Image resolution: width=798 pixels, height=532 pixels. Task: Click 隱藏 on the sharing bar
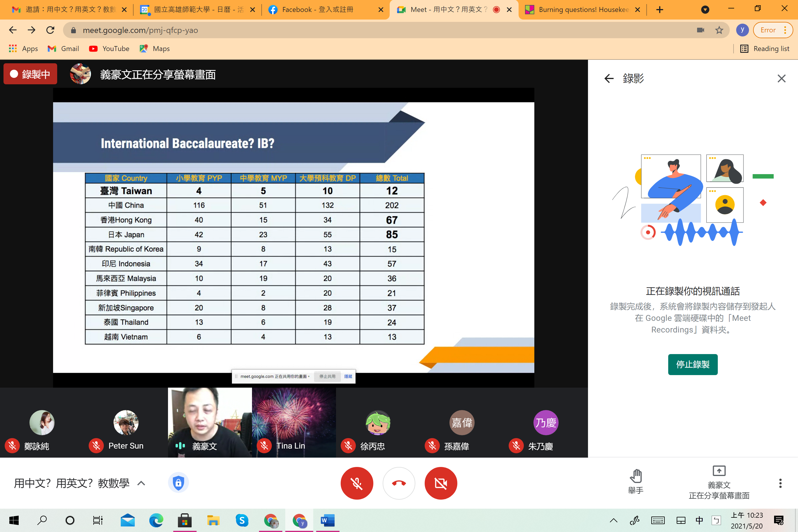(348, 376)
